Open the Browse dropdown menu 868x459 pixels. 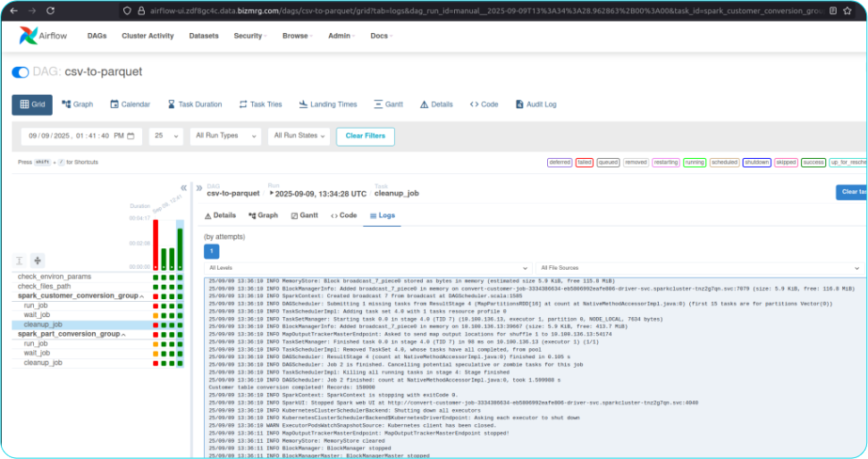click(x=298, y=36)
